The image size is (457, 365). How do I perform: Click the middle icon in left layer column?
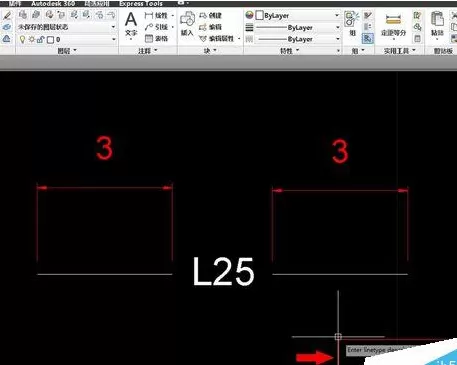tap(7, 27)
